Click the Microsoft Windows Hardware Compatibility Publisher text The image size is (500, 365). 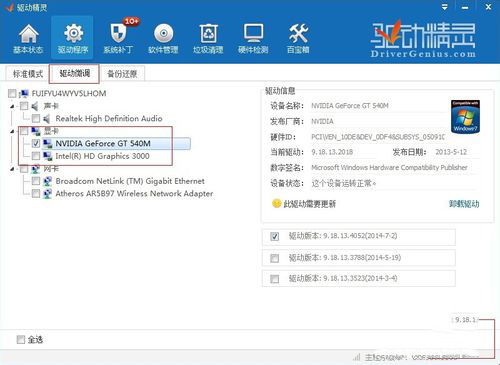(389, 167)
